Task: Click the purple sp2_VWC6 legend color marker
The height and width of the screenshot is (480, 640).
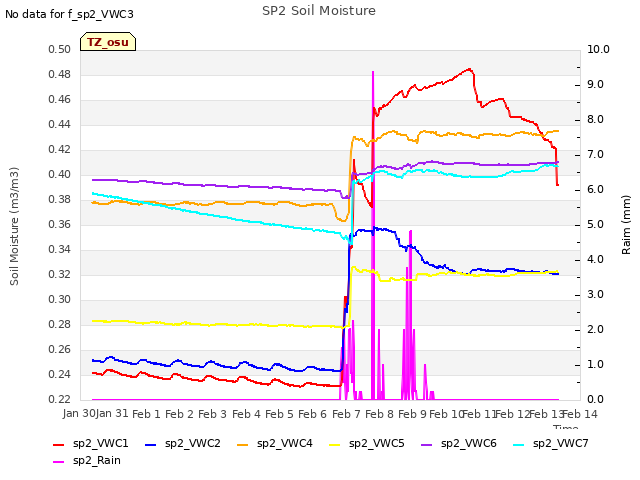Action: click(x=427, y=444)
